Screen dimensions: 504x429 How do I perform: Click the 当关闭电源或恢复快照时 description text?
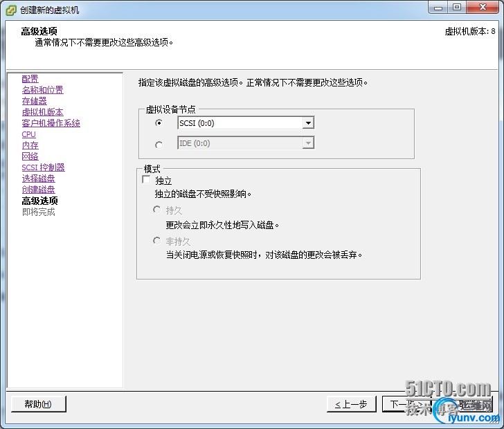264,255
